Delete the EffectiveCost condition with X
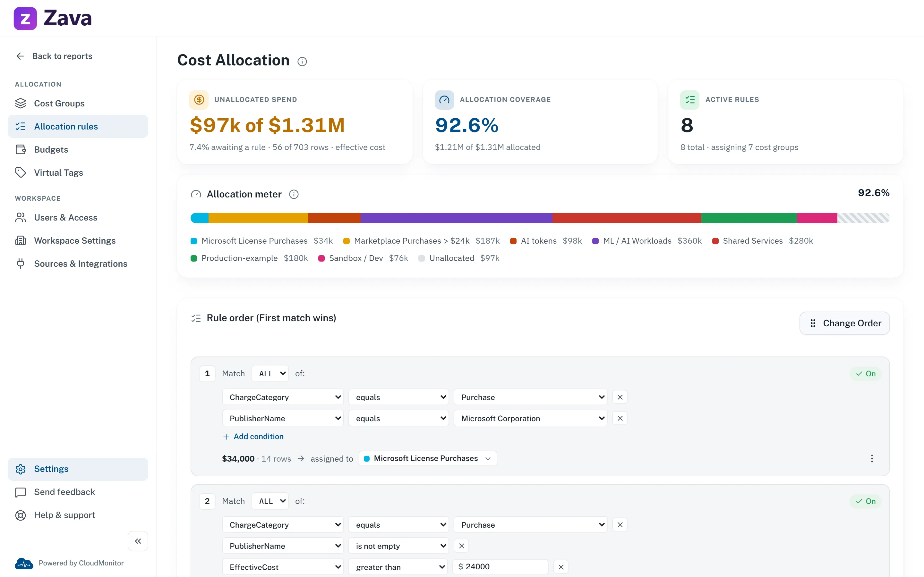The image size is (924, 577). click(561, 567)
